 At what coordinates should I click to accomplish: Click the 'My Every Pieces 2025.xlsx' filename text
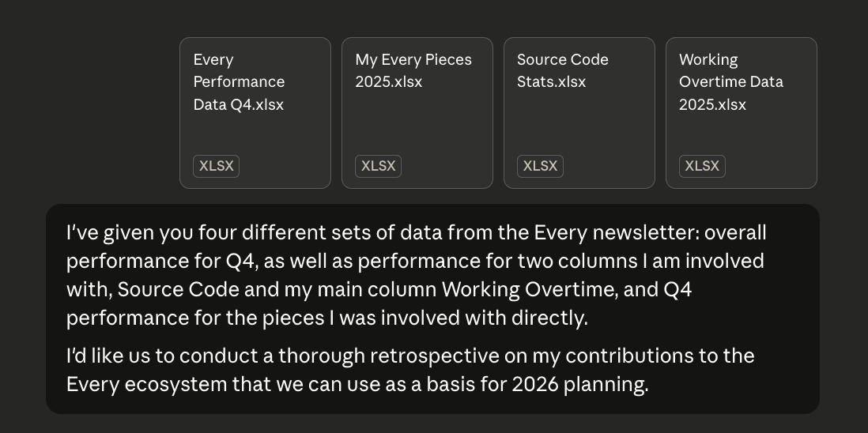tap(413, 70)
